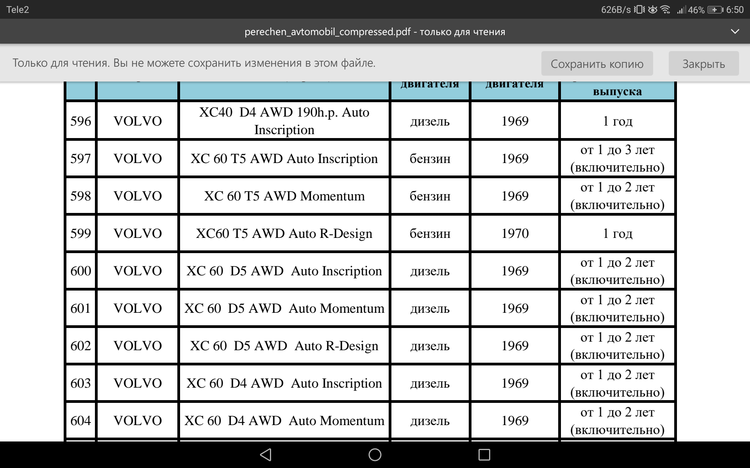Tap the eye comfort status icon

652,10
